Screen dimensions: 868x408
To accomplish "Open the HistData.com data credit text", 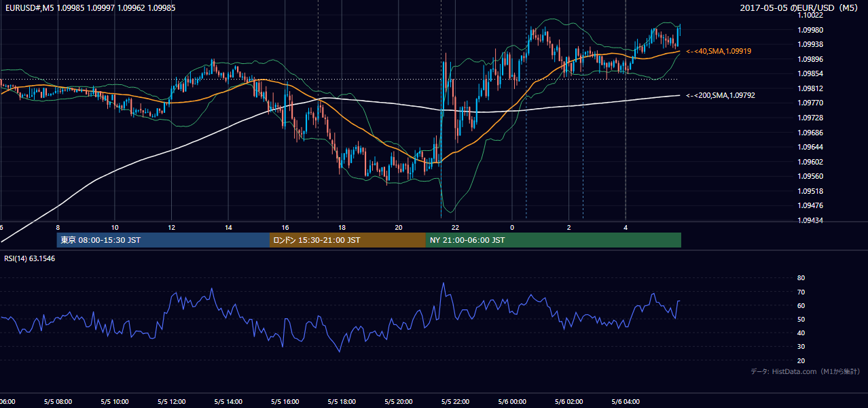I will (805, 371).
